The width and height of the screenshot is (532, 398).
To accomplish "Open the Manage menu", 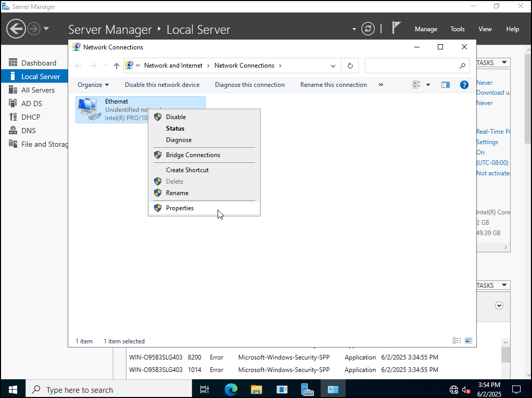I will 426,29.
